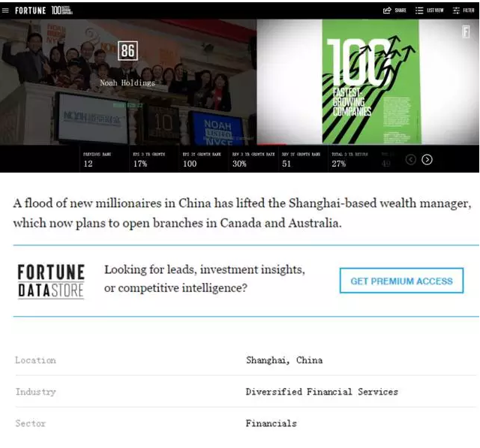Go back with left circular arrow
The width and height of the screenshot is (480, 448).
(x=410, y=160)
